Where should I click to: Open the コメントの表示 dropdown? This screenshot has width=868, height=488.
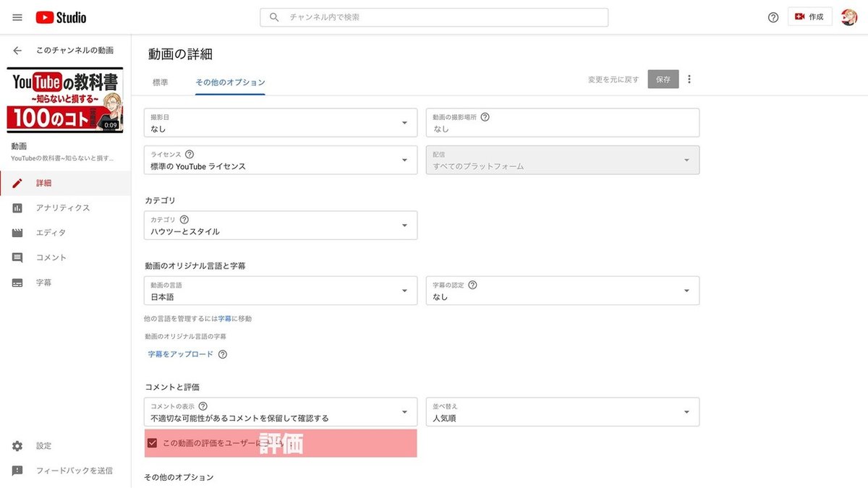(x=281, y=412)
